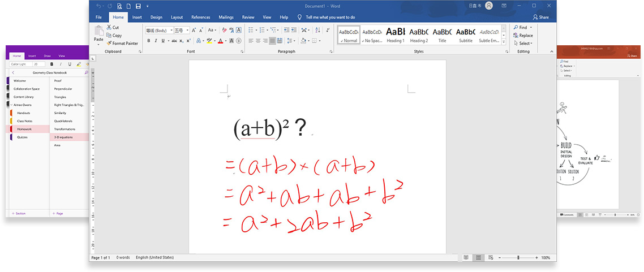The width and height of the screenshot is (644, 272).
Task: Click the Replace button
Action: (x=523, y=36)
